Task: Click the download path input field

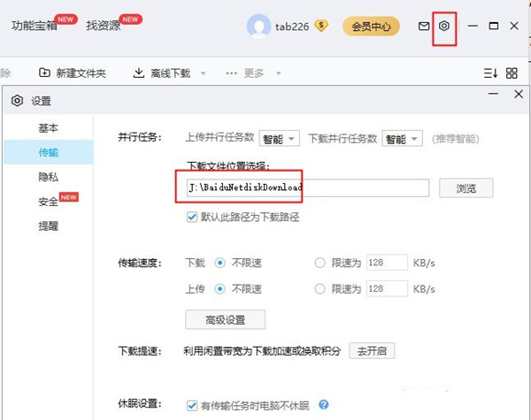Action: 307,188
